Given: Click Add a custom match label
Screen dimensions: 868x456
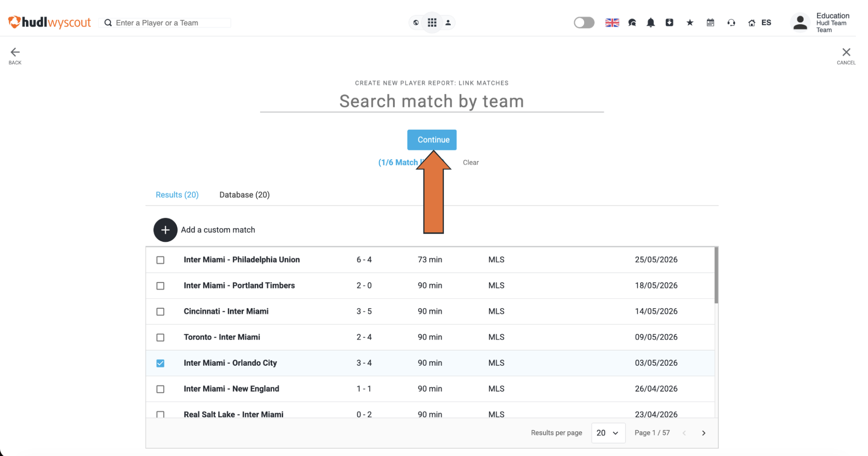Looking at the screenshot, I should pos(218,230).
